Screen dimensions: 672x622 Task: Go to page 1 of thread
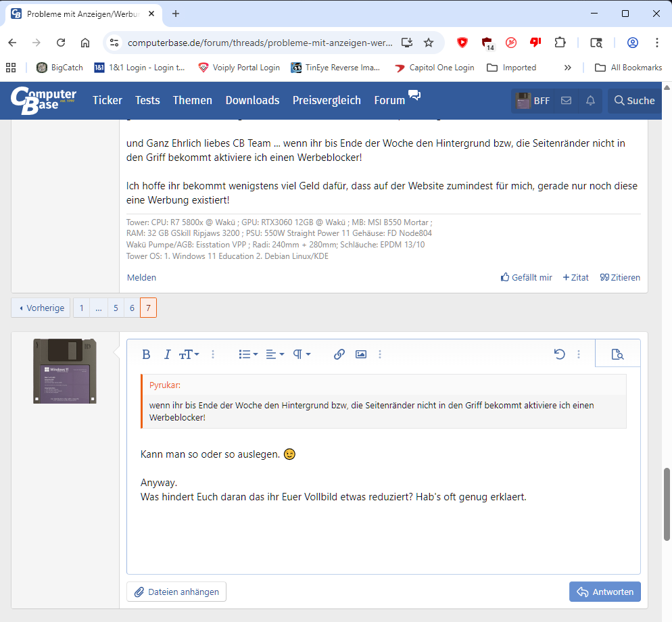[81, 308]
